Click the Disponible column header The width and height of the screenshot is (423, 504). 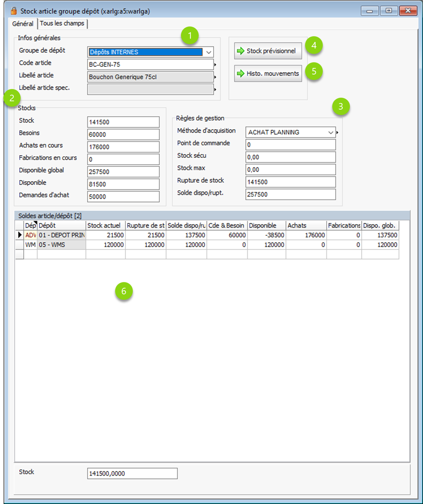[266, 225]
